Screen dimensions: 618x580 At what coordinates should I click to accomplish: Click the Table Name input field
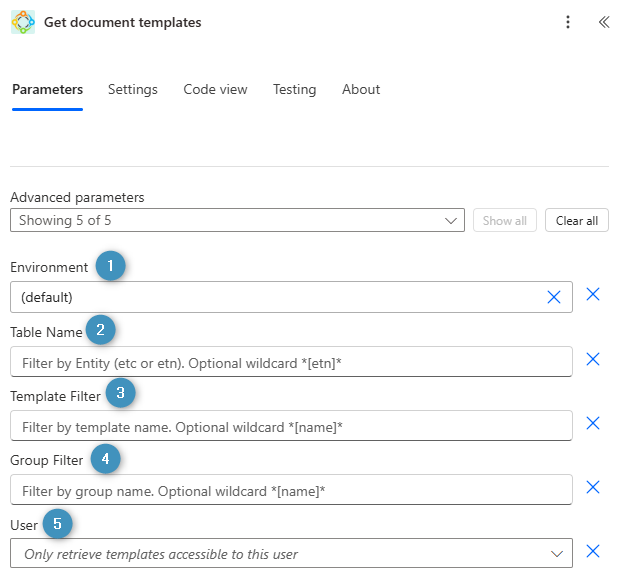point(290,362)
